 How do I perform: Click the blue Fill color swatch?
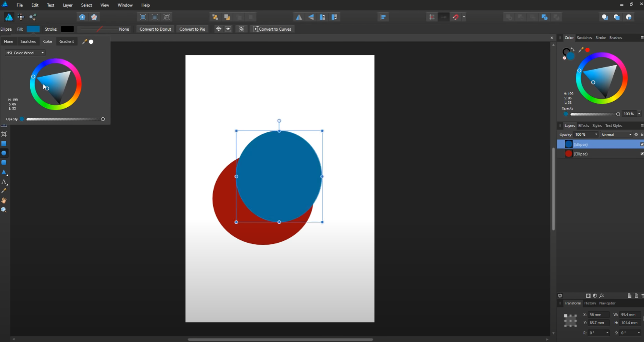33,29
